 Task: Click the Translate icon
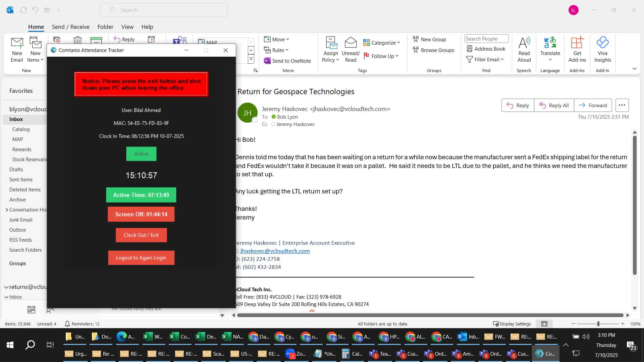(550, 50)
